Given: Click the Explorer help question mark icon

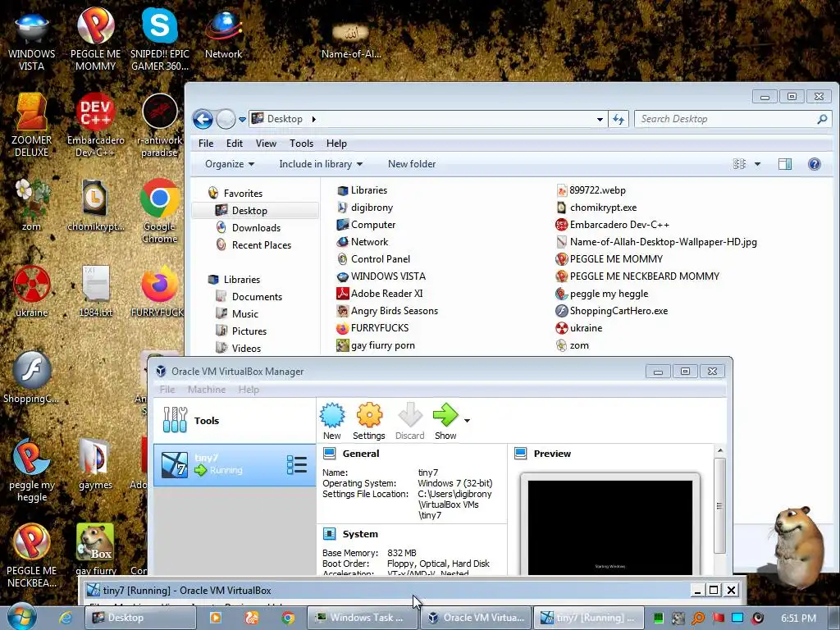Looking at the screenshot, I should click(815, 164).
